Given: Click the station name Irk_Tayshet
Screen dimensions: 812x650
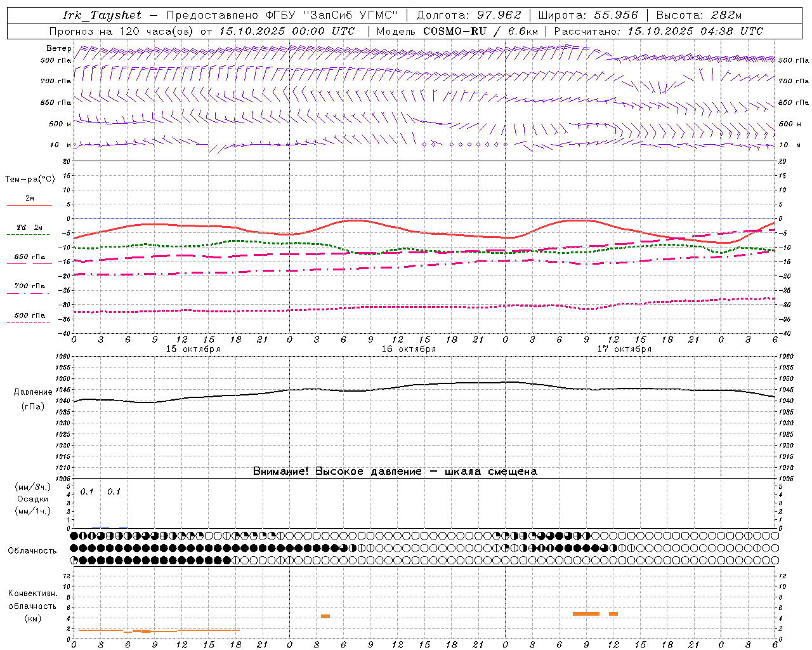Looking at the screenshot, I should click(x=102, y=15).
